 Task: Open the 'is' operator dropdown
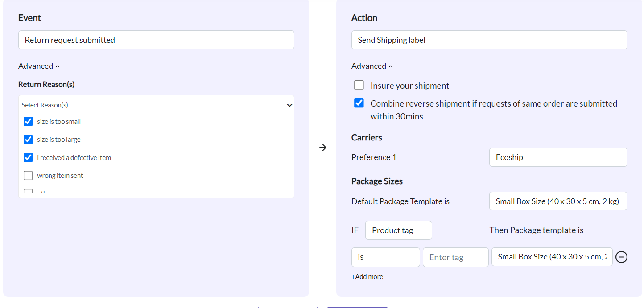(385, 257)
